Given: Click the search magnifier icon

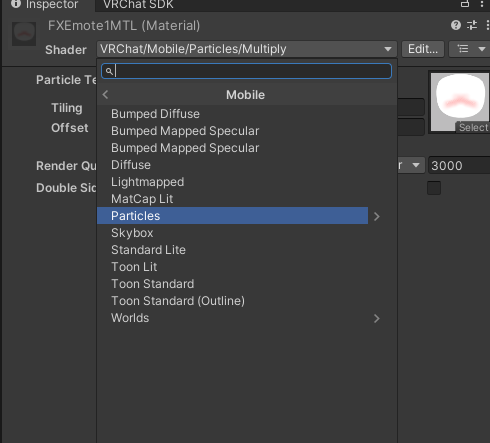Looking at the screenshot, I should click(109, 71).
